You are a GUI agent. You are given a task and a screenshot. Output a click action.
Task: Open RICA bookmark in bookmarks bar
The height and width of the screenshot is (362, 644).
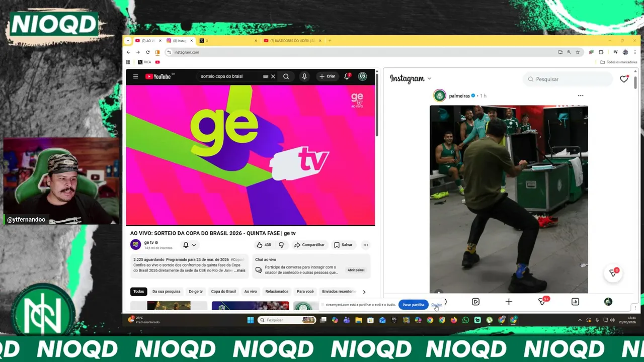[x=144, y=62]
